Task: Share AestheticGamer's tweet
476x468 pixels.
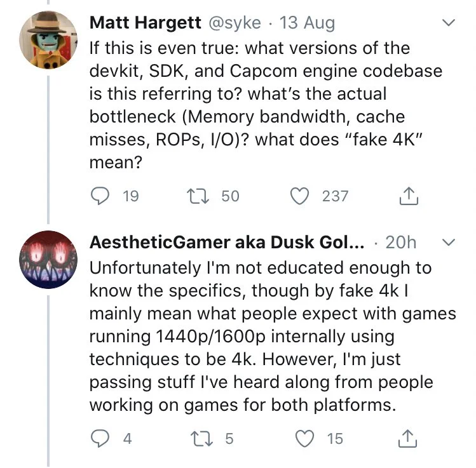Action: [x=407, y=439]
